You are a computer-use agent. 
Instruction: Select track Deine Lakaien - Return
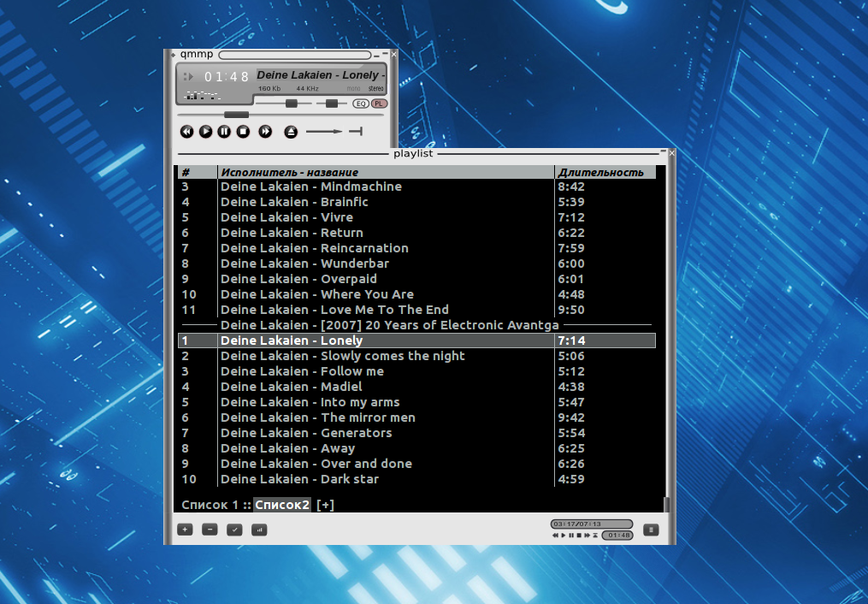(416, 233)
